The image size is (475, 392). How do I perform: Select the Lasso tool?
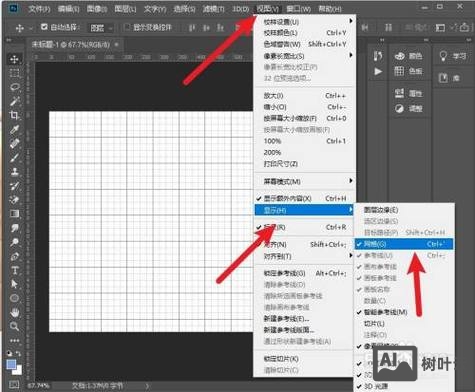pyautogui.click(x=14, y=87)
